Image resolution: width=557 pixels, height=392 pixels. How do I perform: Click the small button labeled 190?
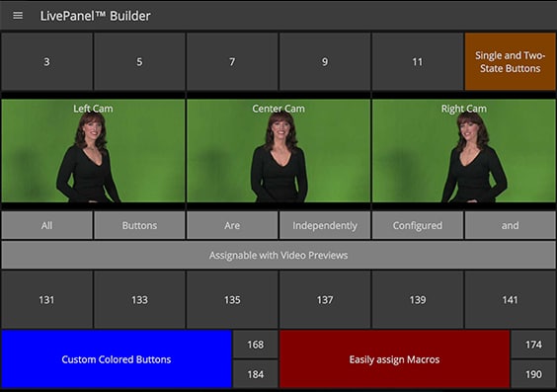pos(533,374)
